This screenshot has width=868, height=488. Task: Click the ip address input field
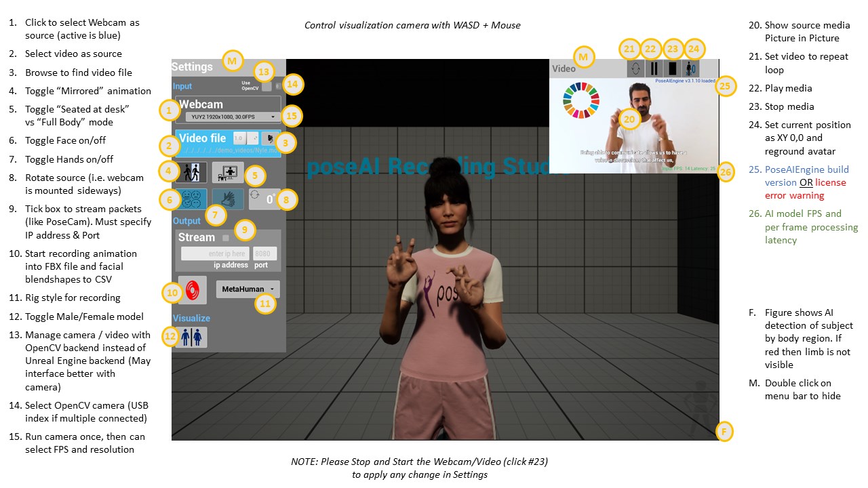click(x=215, y=253)
